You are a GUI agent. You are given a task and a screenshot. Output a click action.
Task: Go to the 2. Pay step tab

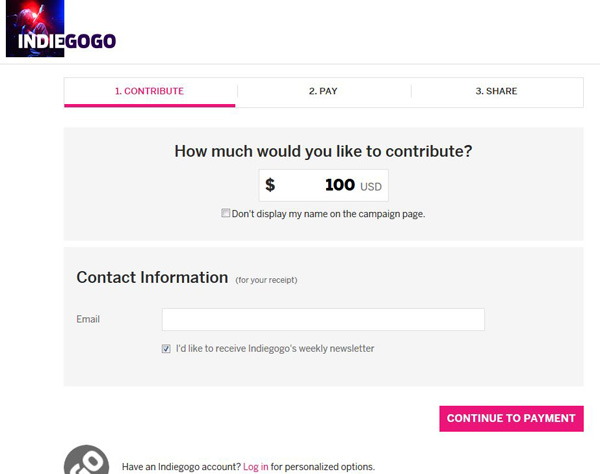(x=323, y=91)
